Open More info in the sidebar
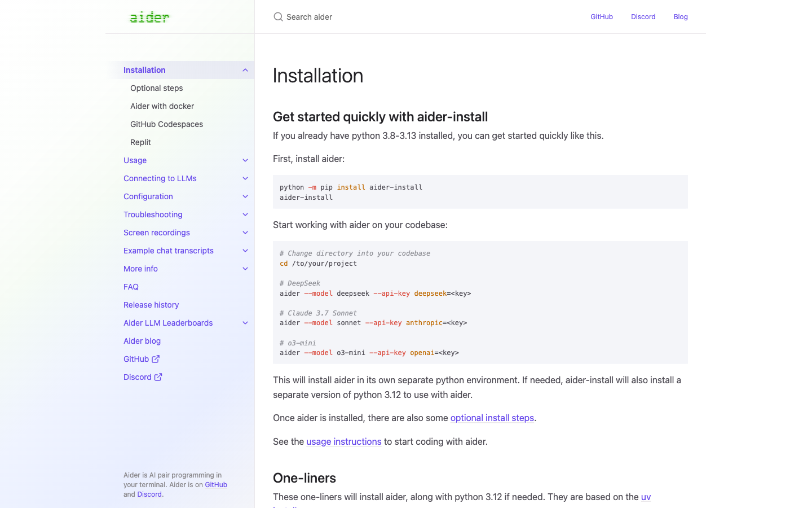 [x=140, y=269]
